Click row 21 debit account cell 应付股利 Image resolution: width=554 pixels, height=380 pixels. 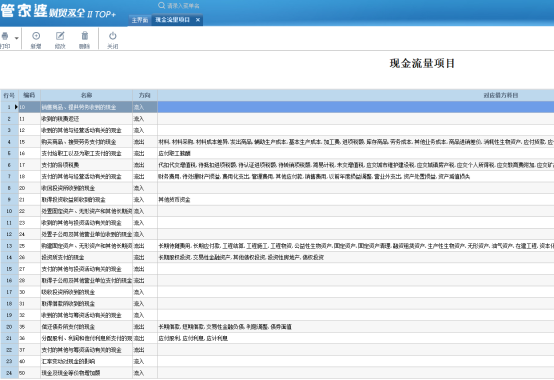coord(356,338)
